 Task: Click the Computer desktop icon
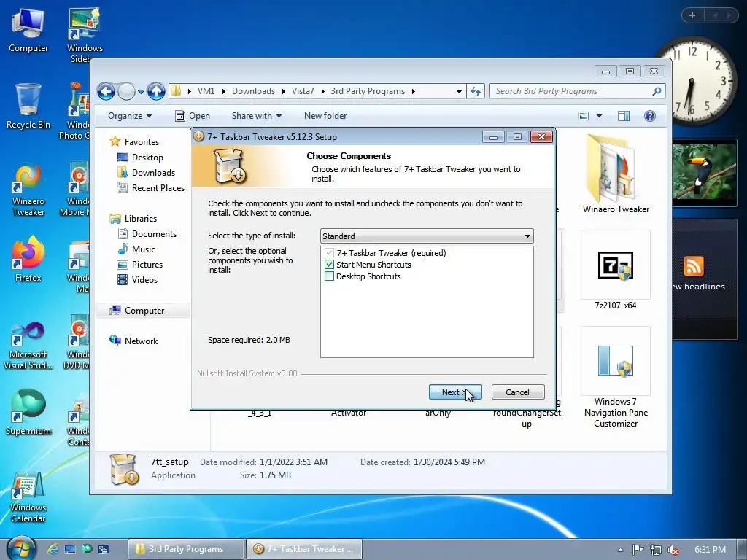(28, 31)
